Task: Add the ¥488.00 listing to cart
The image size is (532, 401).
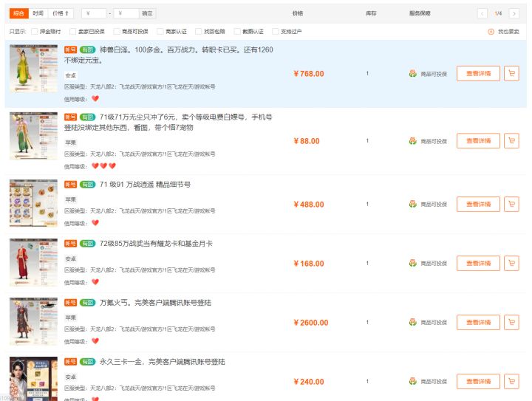Action: (x=511, y=204)
